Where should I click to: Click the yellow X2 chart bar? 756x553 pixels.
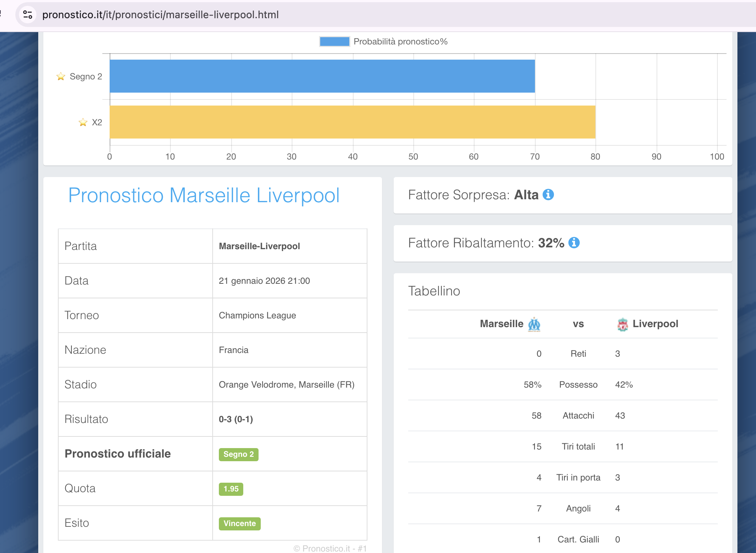point(352,122)
